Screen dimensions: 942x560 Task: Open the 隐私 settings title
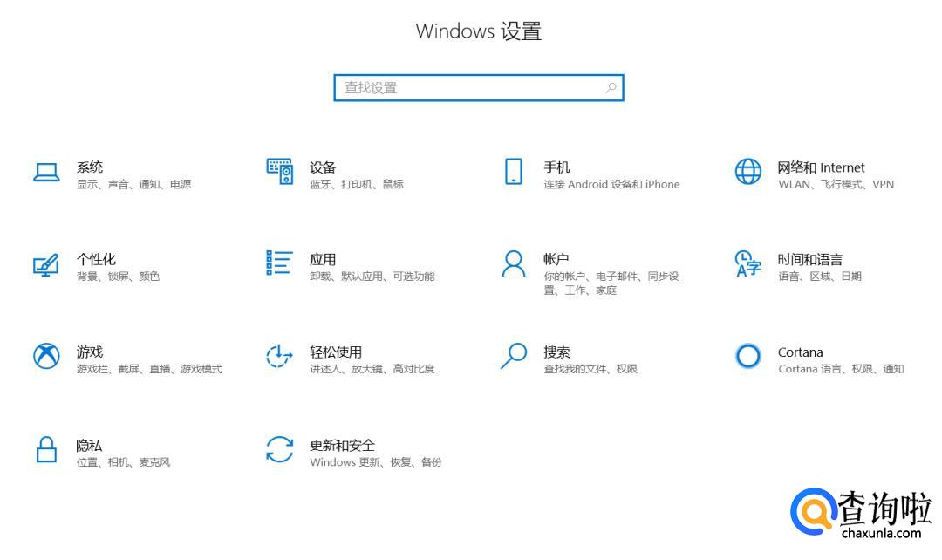click(x=89, y=445)
